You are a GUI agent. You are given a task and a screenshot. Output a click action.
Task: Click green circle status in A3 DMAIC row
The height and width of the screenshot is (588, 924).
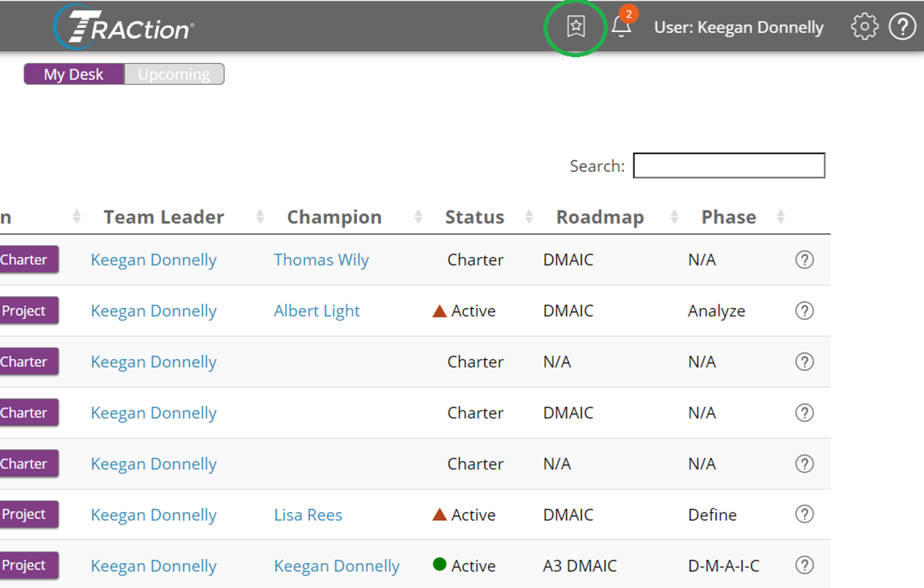pos(439,565)
